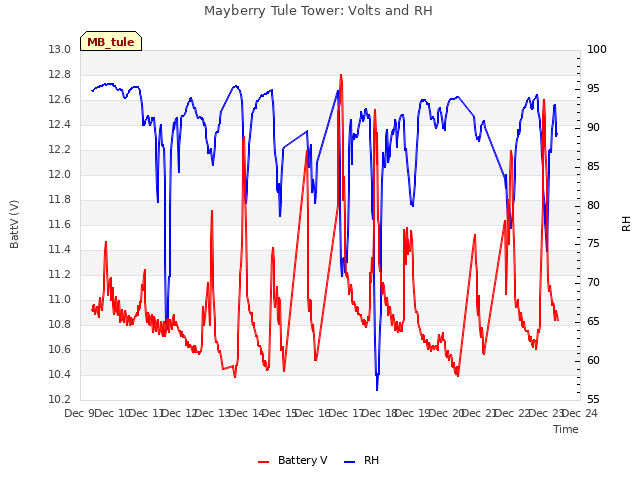
Task: Click the 11.6 left axis tick label
Action: [60, 224]
